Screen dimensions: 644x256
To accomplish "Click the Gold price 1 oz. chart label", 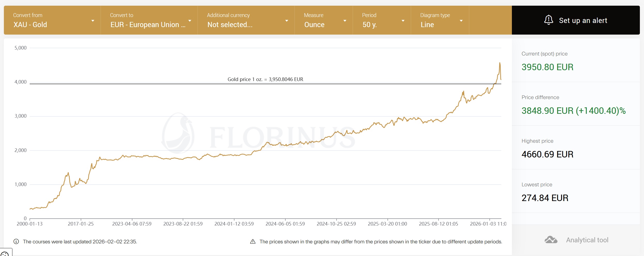I will pyautogui.click(x=265, y=79).
